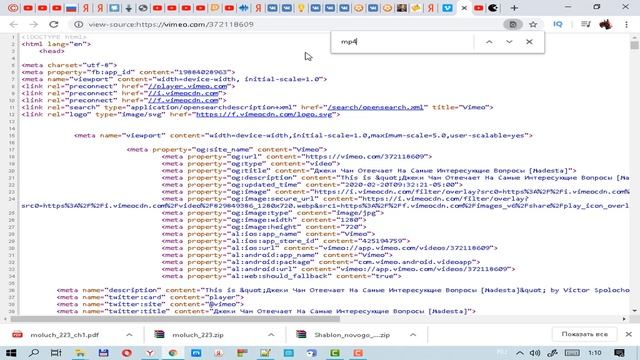Switch to the first tab with the red circle icon
Viewport: 640px width, 360px height.
[13, 8]
